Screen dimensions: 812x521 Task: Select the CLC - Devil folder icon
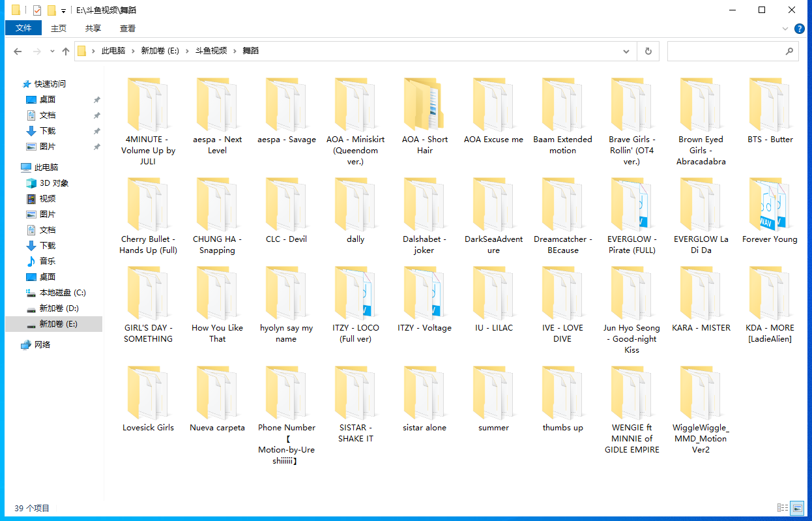click(x=286, y=204)
